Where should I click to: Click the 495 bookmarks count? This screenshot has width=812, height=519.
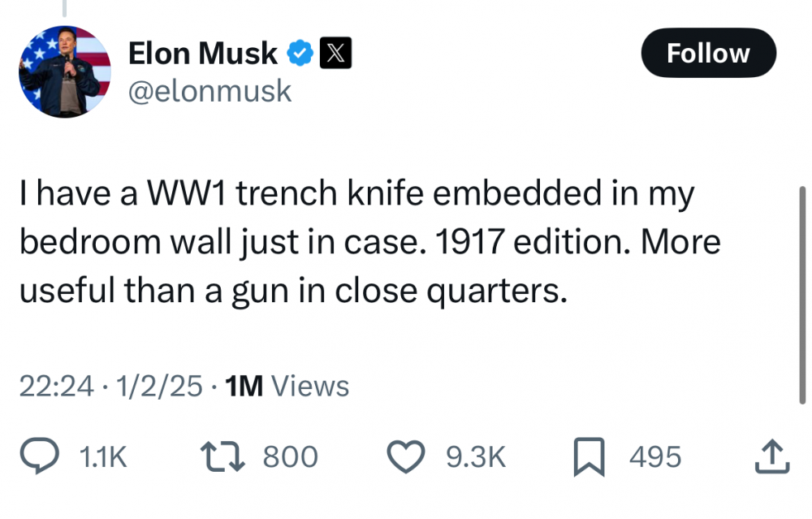click(x=655, y=457)
